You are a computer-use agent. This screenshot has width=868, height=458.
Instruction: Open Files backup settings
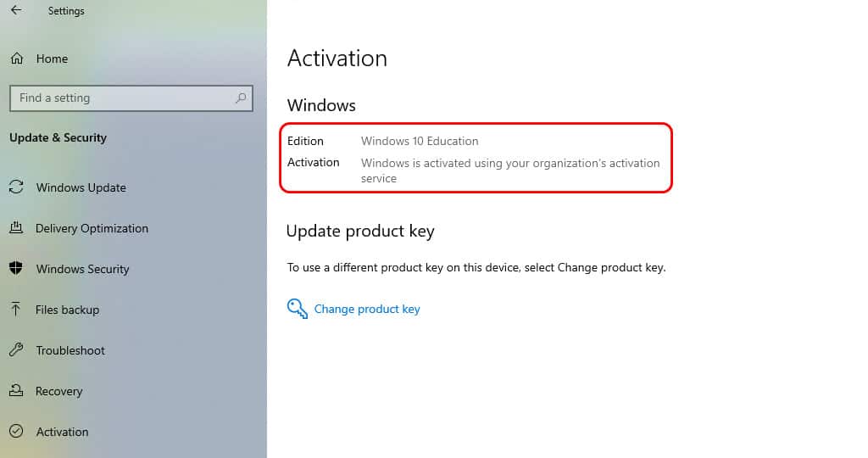click(68, 310)
